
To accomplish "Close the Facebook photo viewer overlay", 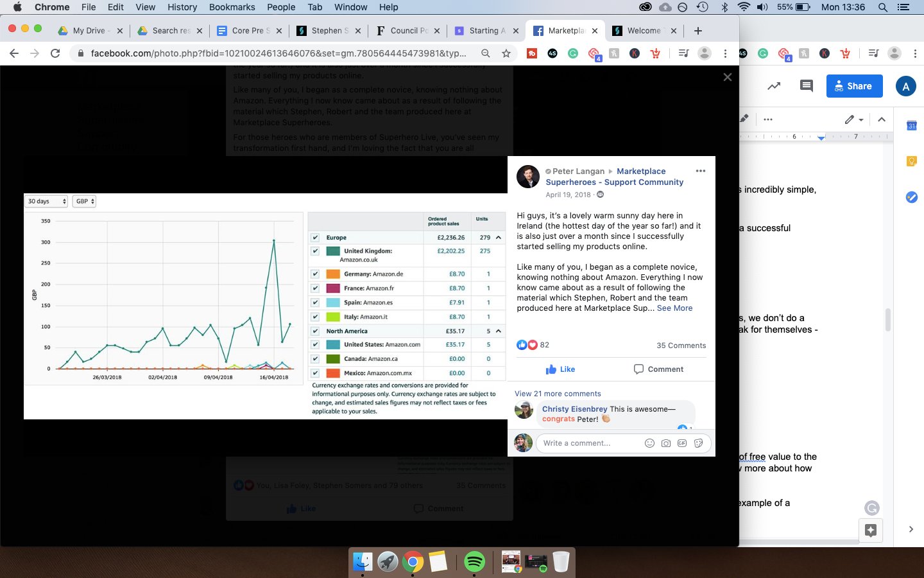I will coord(727,77).
